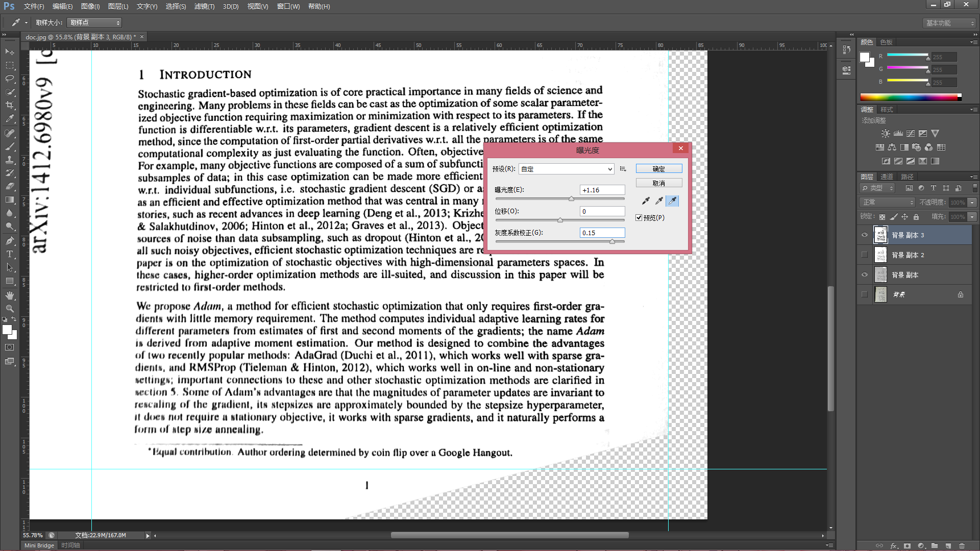Select the Horizontal Type tool
Screen dimensions: 980x551
click(x=10, y=254)
